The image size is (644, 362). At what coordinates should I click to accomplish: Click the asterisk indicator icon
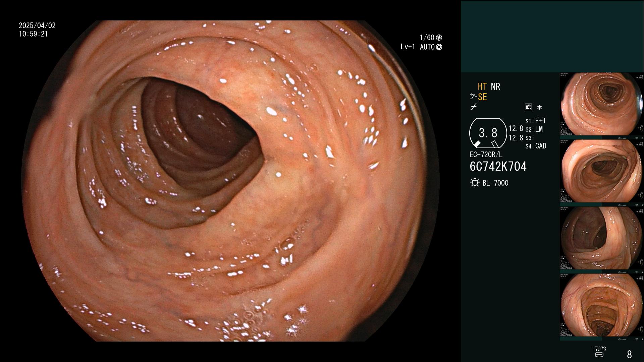point(539,108)
